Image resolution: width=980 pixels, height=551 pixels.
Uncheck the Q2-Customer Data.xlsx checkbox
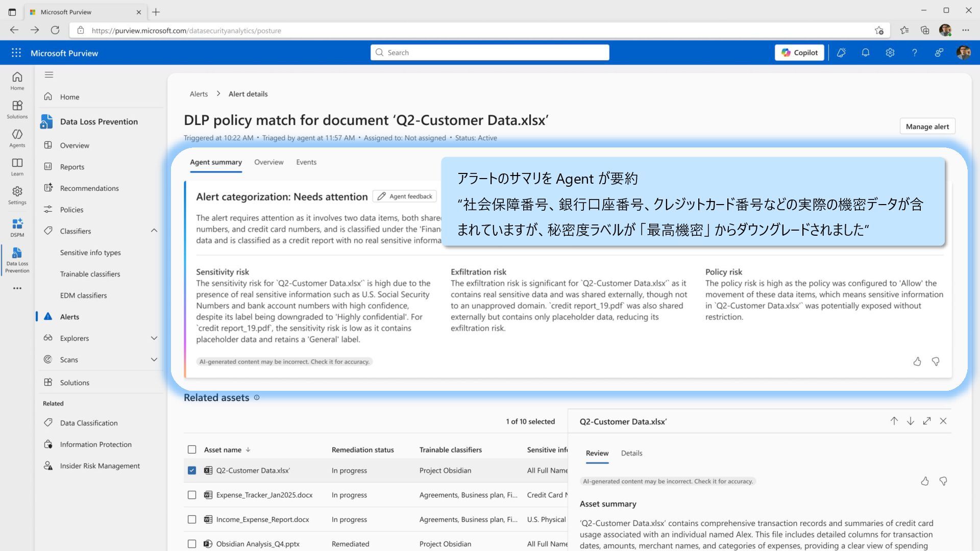pos(192,470)
